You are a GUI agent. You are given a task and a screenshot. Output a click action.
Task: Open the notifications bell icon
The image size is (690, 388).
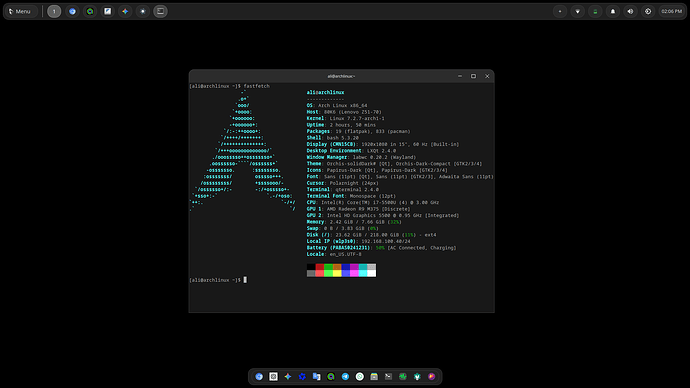click(x=613, y=11)
